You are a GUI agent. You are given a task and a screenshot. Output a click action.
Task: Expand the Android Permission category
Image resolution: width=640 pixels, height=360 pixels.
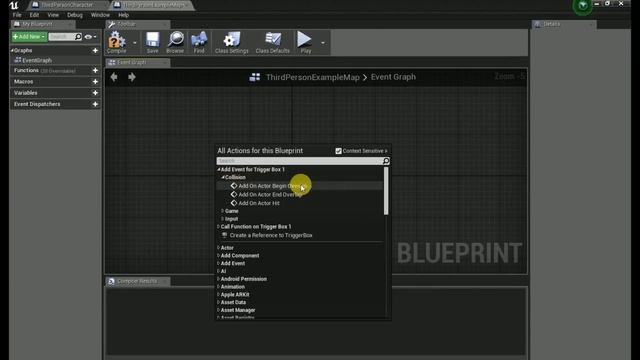point(218,278)
